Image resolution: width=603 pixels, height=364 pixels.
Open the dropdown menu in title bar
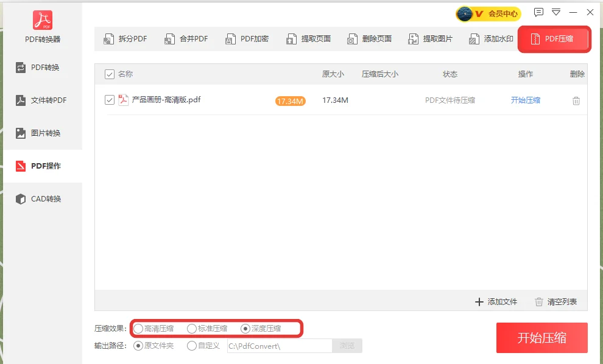pos(556,12)
